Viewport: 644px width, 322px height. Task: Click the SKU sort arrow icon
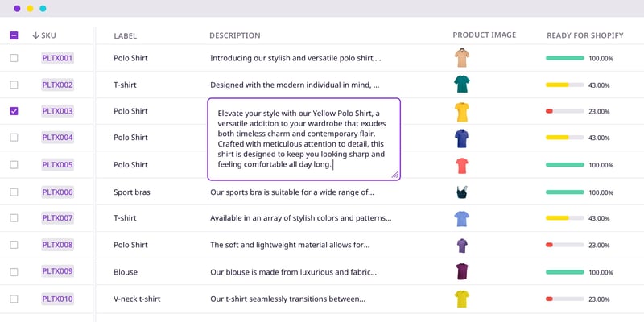35,35
